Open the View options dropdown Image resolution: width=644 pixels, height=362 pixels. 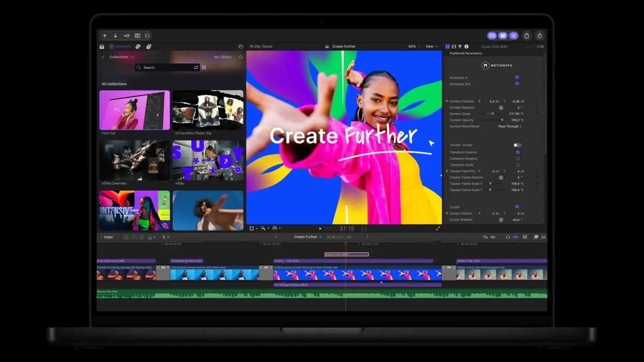431,47
